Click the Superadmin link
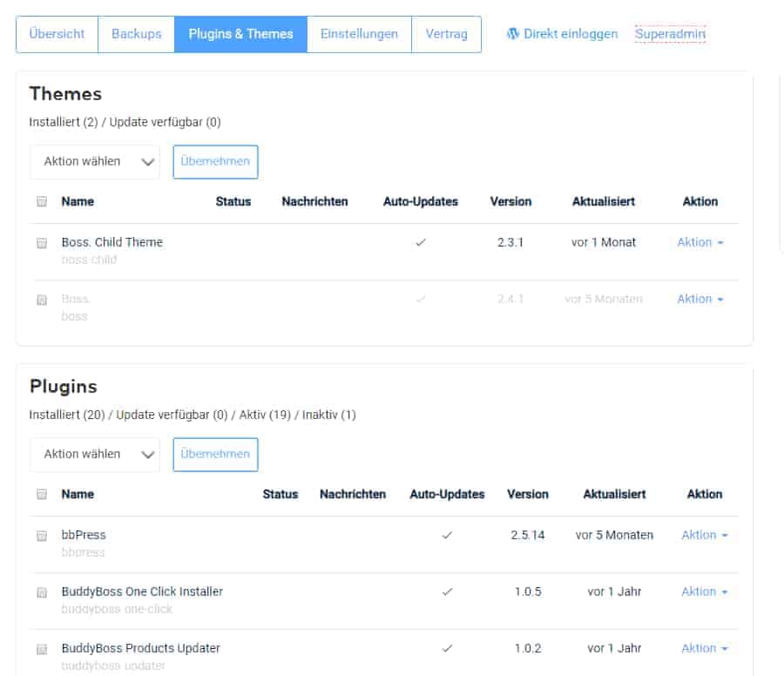This screenshot has width=784, height=676. 670,34
